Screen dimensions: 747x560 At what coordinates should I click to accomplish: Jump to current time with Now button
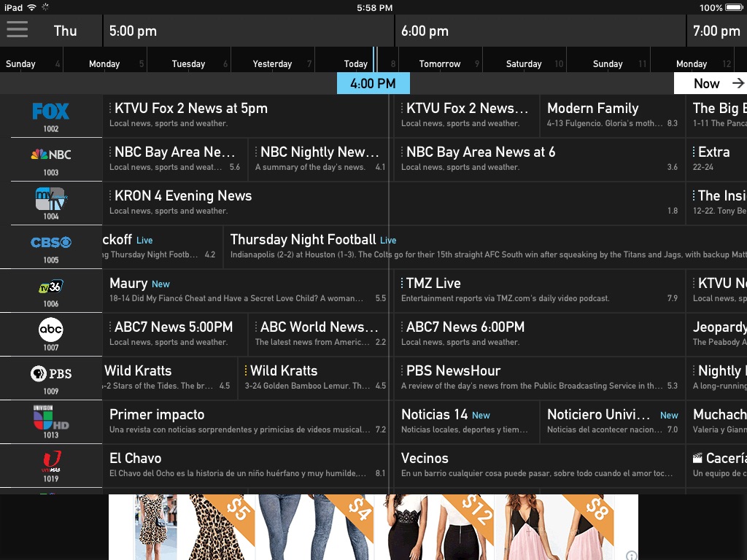[711, 83]
